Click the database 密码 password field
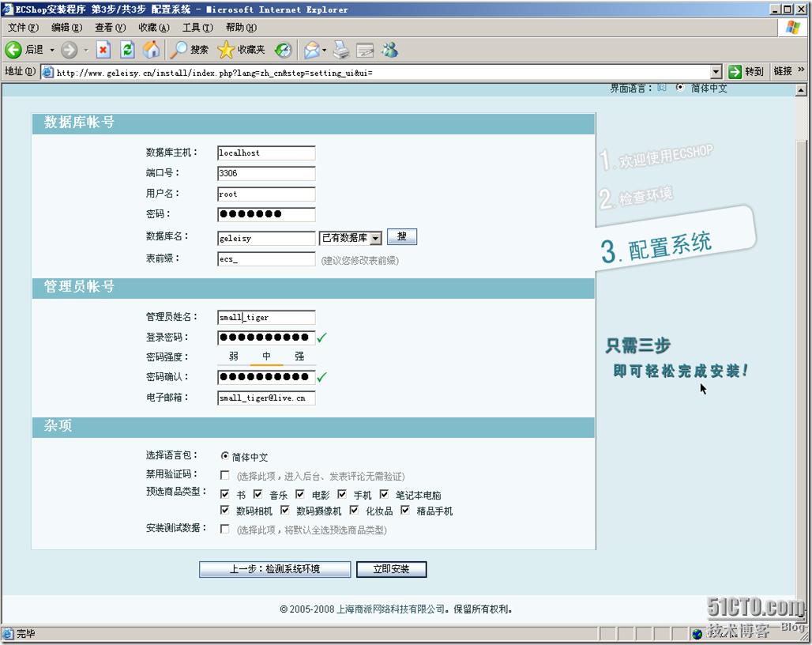This screenshot has height=645, width=812. tap(266, 214)
